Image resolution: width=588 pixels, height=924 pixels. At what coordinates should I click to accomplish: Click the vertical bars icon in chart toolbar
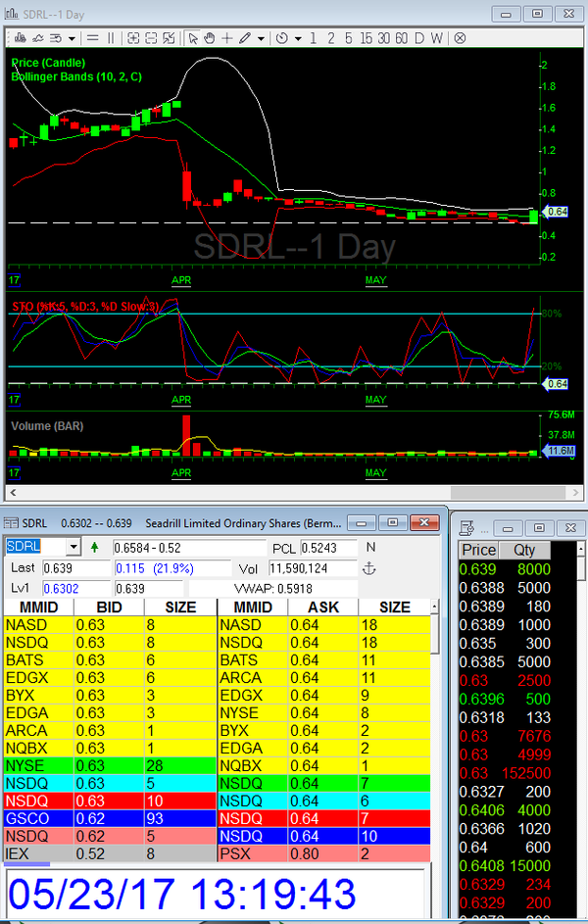click(x=111, y=38)
